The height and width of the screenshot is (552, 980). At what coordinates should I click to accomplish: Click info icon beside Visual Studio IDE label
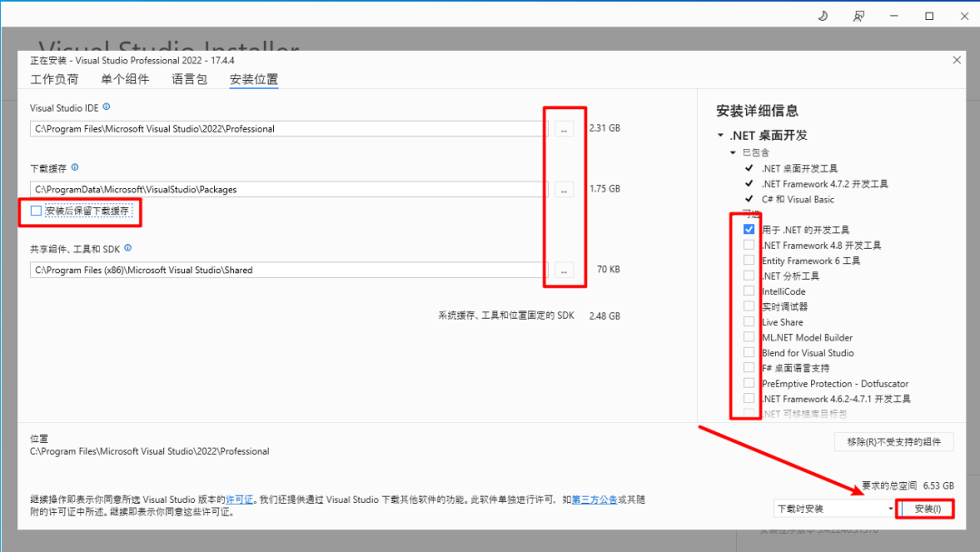106,107
